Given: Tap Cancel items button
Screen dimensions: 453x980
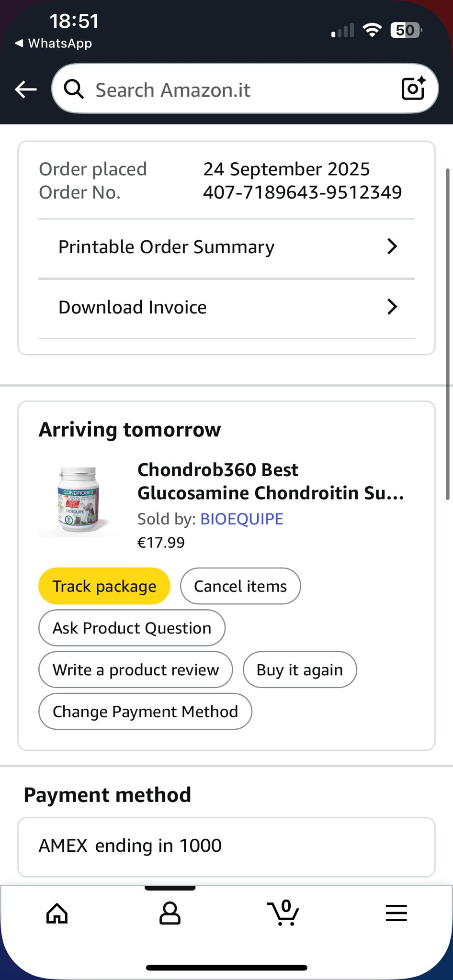Looking at the screenshot, I should [x=240, y=586].
